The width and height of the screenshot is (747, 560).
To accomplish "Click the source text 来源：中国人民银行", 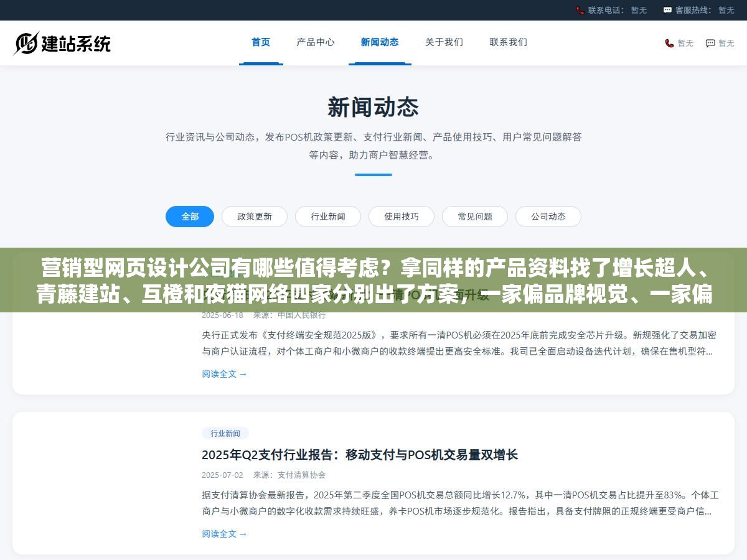I will [x=289, y=315].
